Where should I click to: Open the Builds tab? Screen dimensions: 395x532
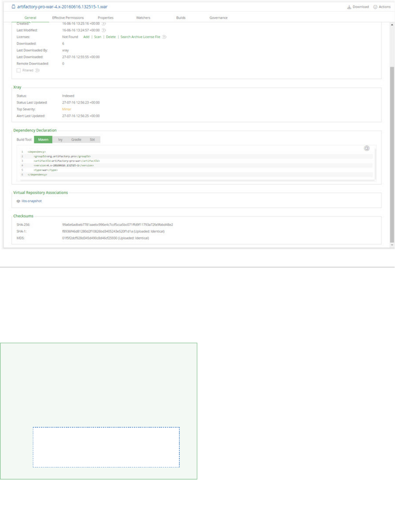[x=181, y=18]
